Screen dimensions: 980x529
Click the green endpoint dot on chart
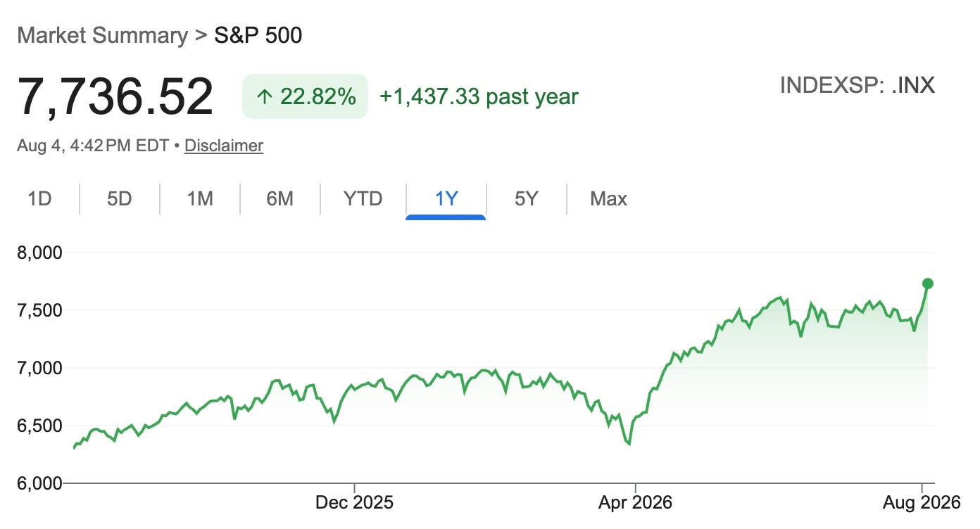pyautogui.click(x=928, y=283)
